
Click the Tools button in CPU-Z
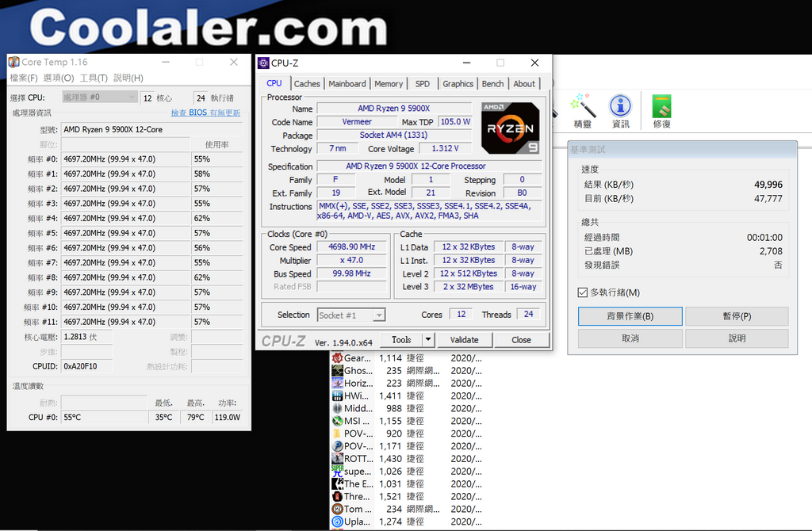tap(401, 340)
